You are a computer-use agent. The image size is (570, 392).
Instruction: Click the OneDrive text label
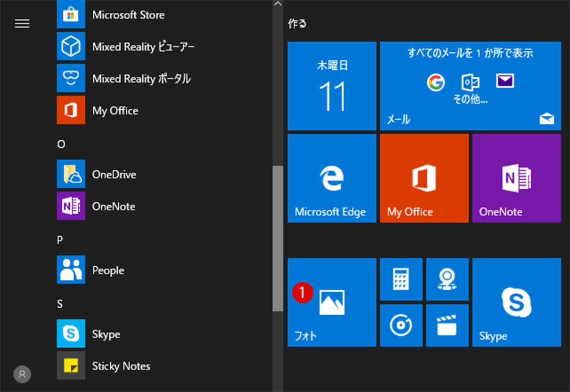point(114,175)
